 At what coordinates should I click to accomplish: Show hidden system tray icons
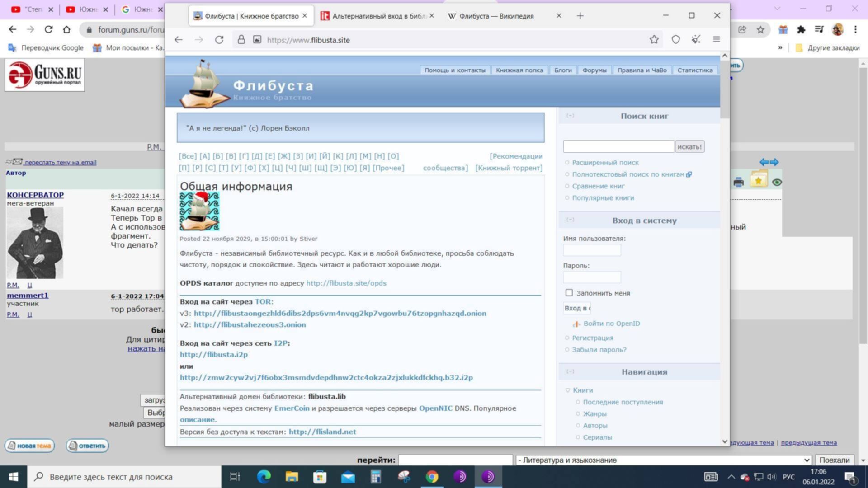point(731,477)
